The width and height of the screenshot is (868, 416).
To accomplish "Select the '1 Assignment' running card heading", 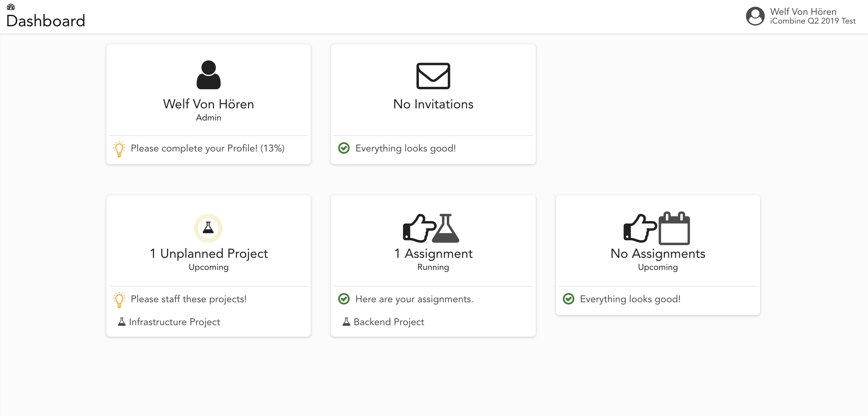I will (x=433, y=253).
